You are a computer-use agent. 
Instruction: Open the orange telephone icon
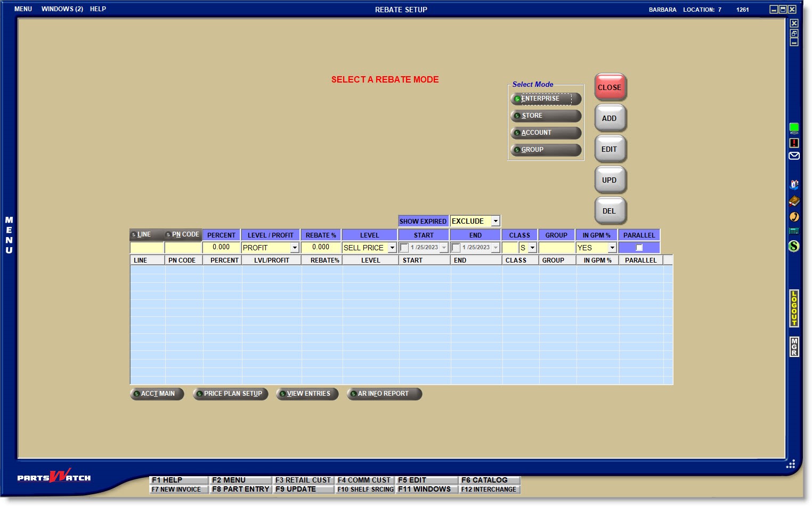tap(794, 216)
